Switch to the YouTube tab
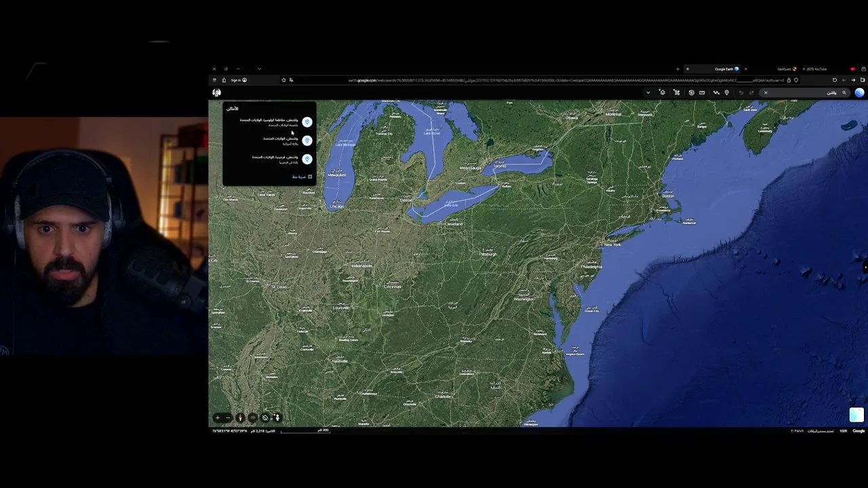868x488 pixels. pyautogui.click(x=829, y=69)
